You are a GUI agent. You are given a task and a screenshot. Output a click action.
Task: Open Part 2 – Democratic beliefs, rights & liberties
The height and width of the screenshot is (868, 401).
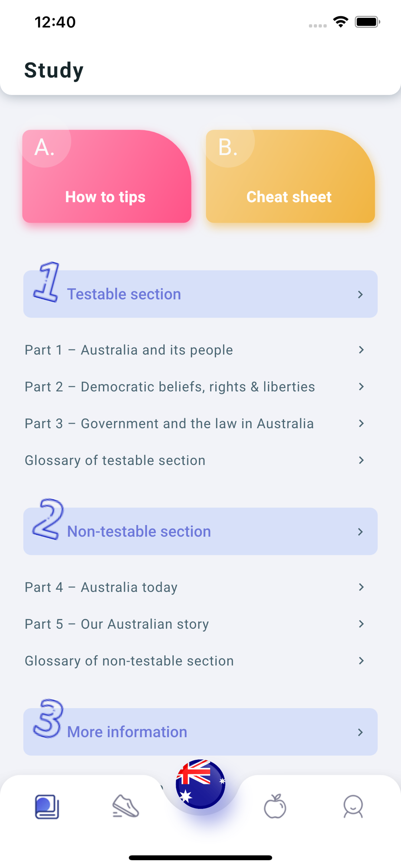170,387
